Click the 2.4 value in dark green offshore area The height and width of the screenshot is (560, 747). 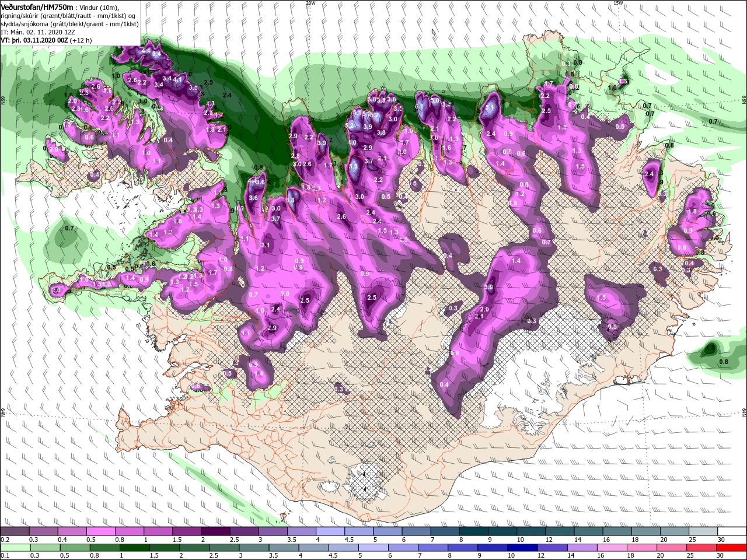228,95
